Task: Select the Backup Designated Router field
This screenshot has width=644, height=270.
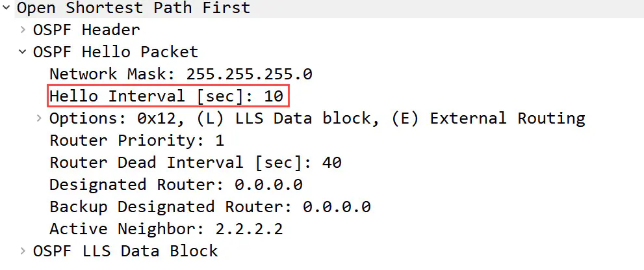Action: [x=209, y=207]
